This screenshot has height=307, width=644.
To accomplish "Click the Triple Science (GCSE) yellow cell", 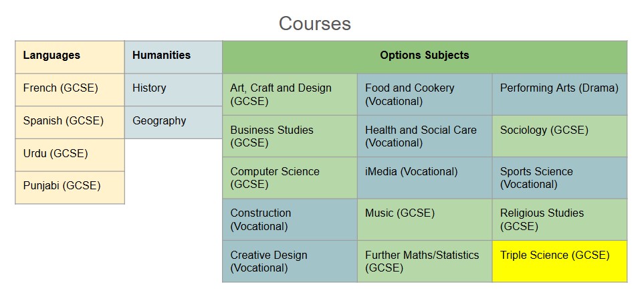I will click(559, 262).
